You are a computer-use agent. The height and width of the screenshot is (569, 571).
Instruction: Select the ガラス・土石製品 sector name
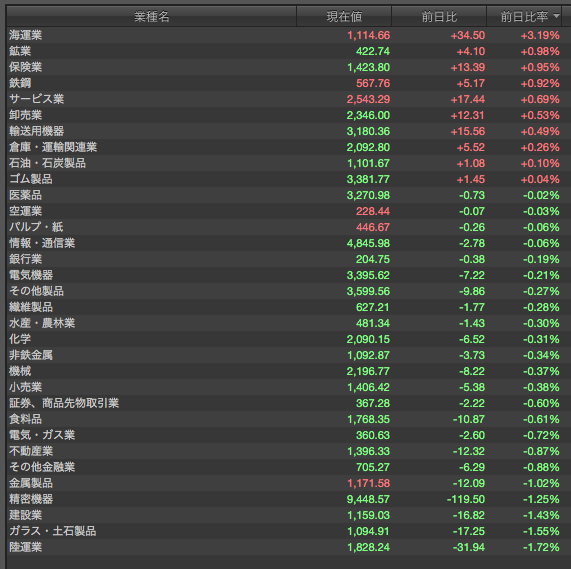click(x=53, y=531)
